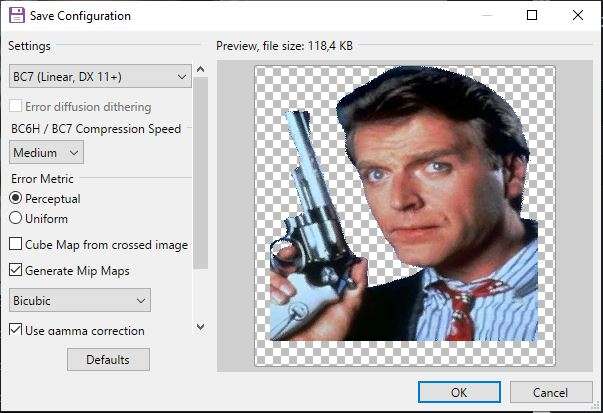Minimize the Save Configuration window
The width and height of the screenshot is (603, 413).
click(x=487, y=15)
